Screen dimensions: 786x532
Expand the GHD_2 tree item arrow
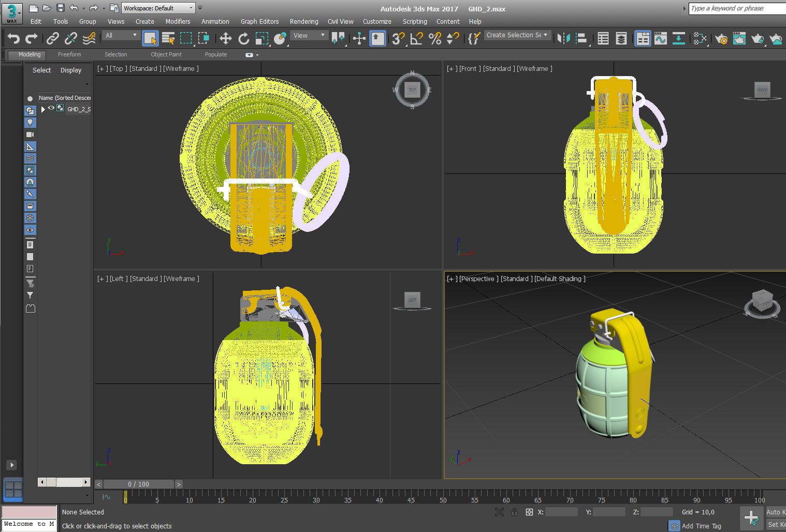tap(43, 109)
